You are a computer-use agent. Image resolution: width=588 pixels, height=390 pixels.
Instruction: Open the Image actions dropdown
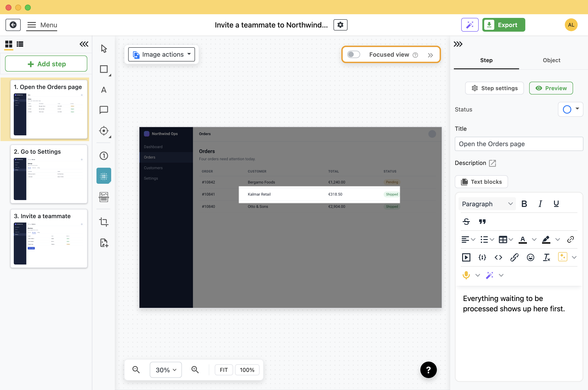click(x=161, y=54)
